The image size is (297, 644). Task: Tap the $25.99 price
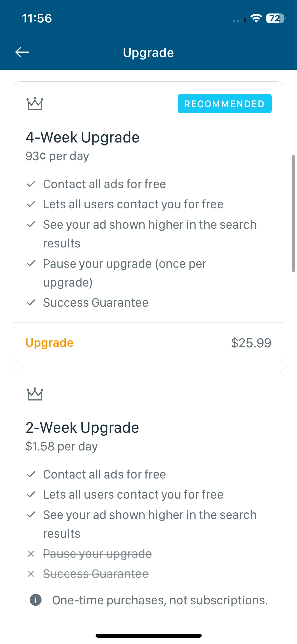tap(251, 343)
